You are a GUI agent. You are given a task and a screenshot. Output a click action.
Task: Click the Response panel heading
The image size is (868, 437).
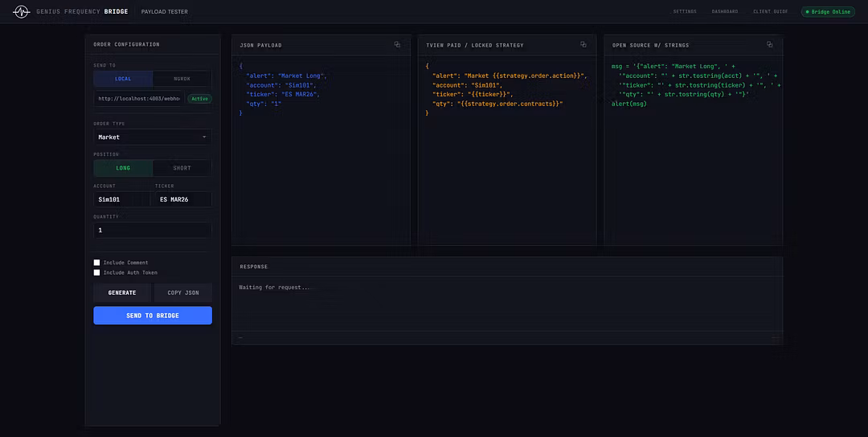point(253,267)
